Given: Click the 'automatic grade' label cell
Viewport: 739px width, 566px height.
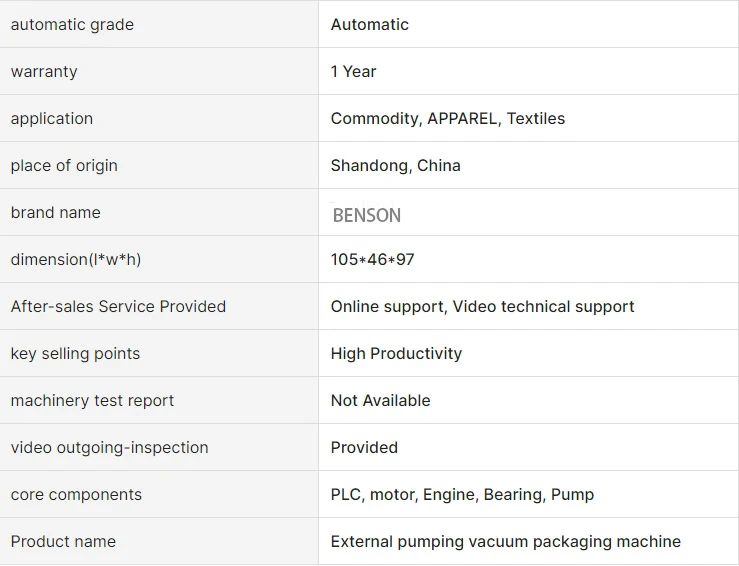Looking at the screenshot, I should tap(72, 25).
